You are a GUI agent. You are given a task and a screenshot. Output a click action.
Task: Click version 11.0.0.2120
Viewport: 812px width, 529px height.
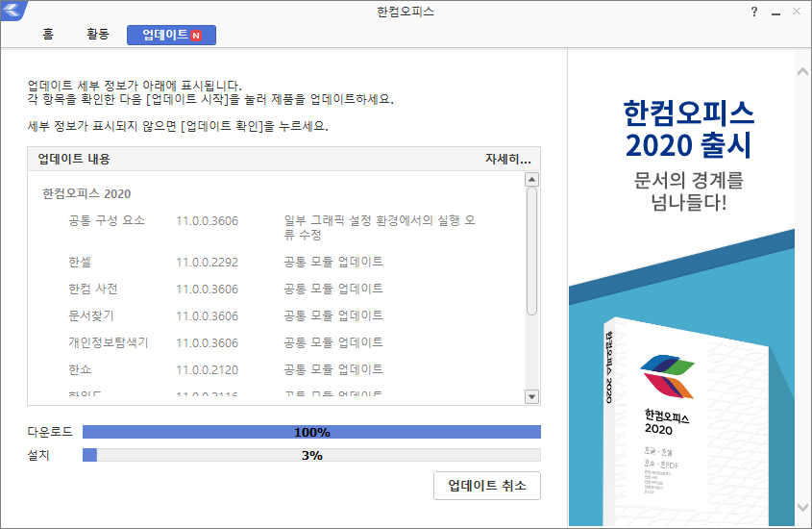(208, 370)
